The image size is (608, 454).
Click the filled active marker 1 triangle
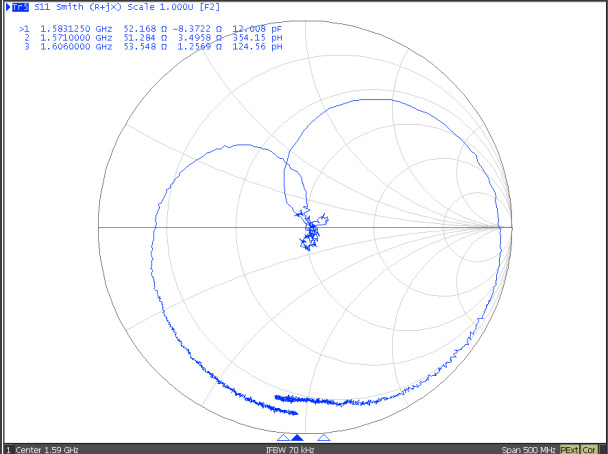pos(297,437)
